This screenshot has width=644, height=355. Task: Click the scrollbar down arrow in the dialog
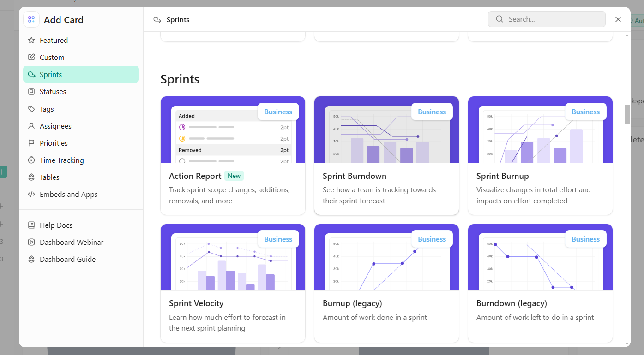pyautogui.click(x=627, y=343)
